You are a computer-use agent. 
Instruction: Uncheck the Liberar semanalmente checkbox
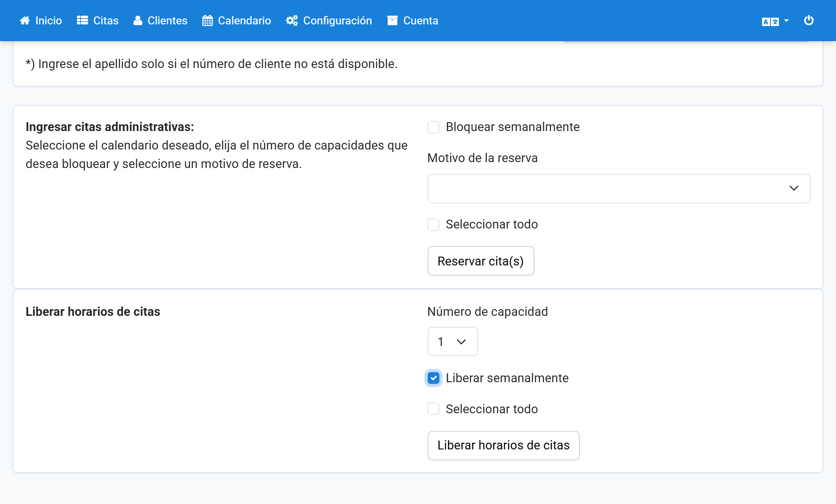tap(434, 378)
